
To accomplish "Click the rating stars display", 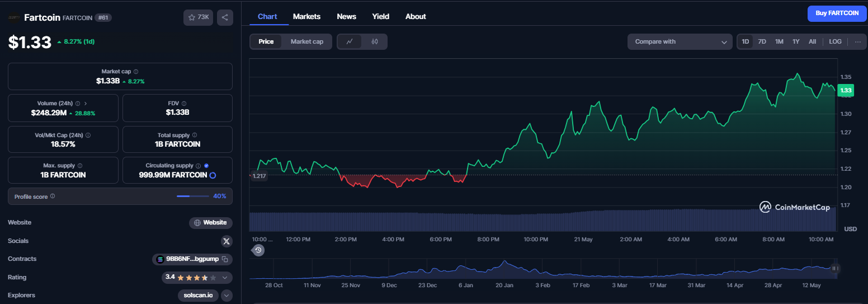I will coord(197,278).
